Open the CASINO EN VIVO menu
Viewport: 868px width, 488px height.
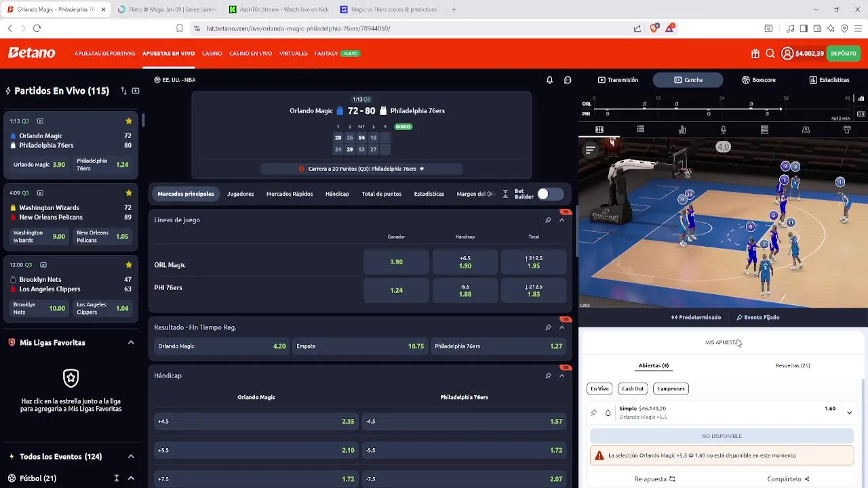251,54
